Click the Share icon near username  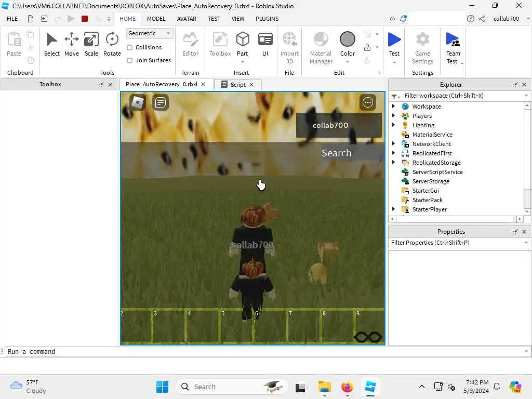pos(482,19)
